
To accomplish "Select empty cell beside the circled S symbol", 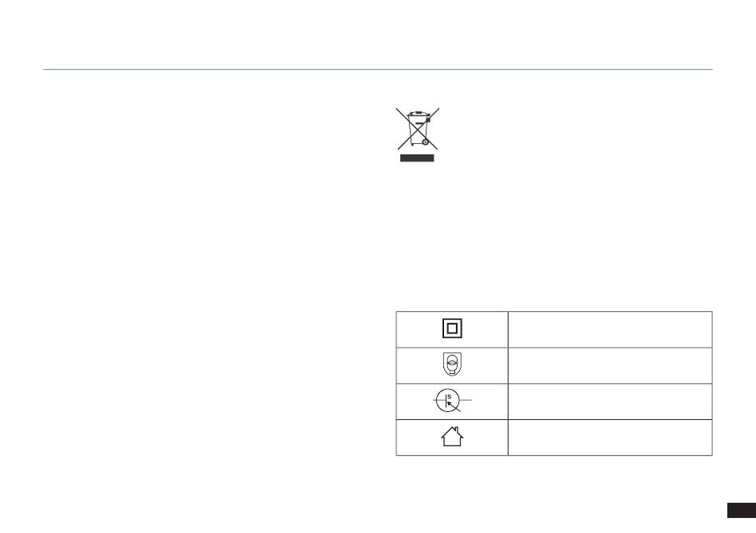I will click(610, 401).
